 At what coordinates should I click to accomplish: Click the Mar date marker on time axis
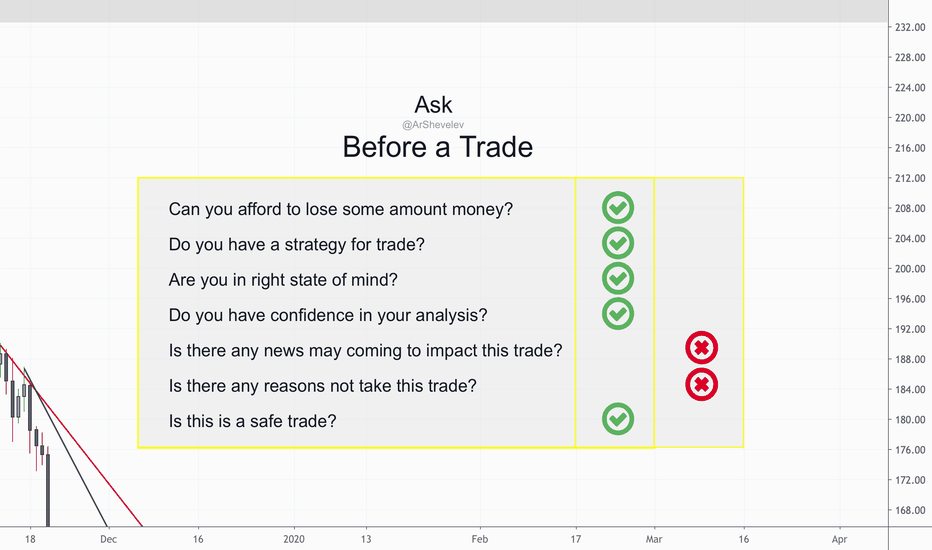[x=654, y=539]
